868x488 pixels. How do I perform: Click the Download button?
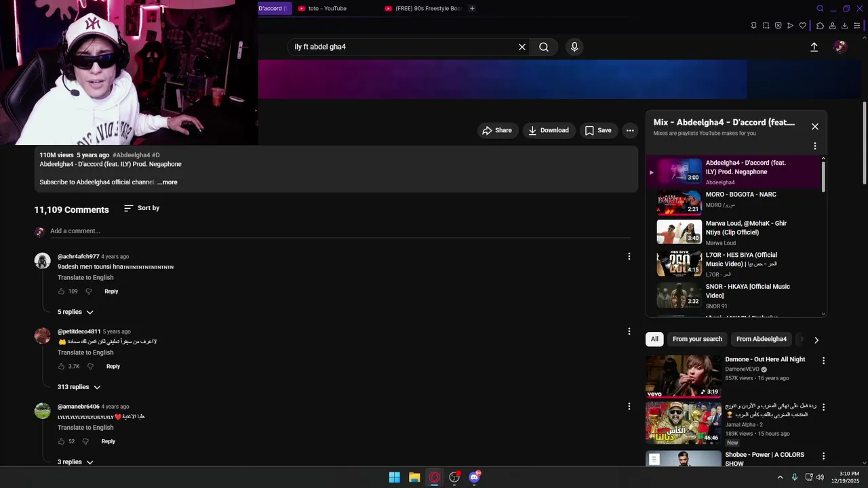[549, 130]
